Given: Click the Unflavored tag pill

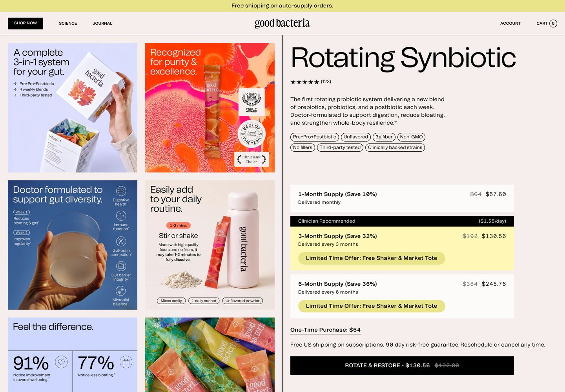Looking at the screenshot, I should pyautogui.click(x=356, y=137).
